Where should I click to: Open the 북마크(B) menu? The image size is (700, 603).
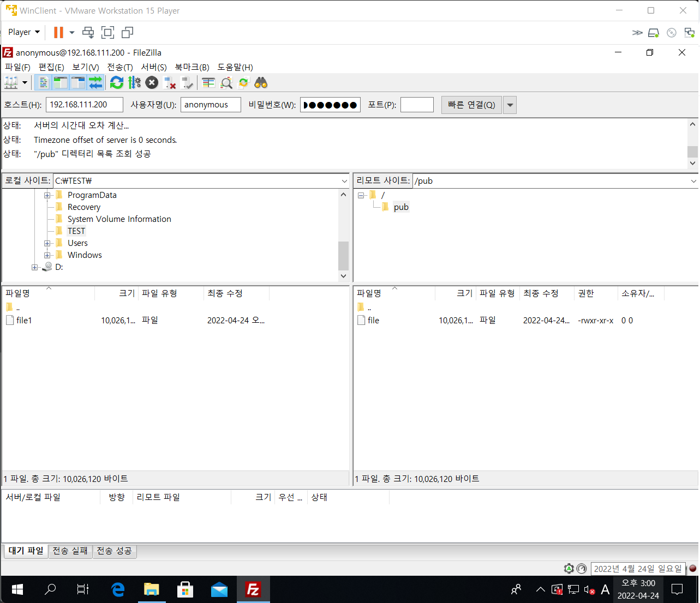point(192,67)
